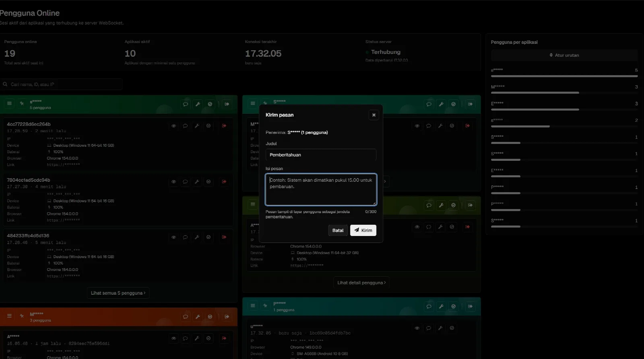Viewport: 644px width, 359px height.
Task: Open wrench tools for user 484233ffc4d5d136
Action: [x=197, y=237]
